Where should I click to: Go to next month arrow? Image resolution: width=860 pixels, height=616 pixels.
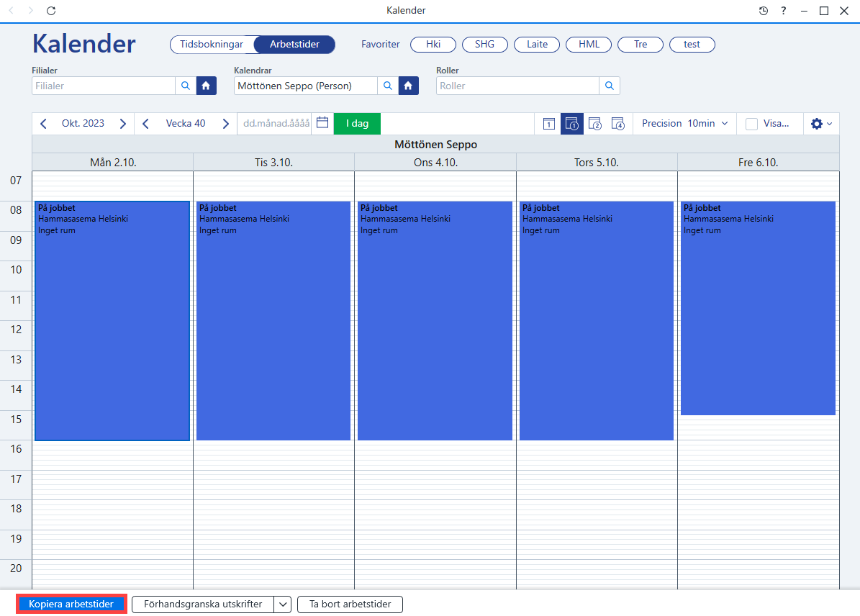point(123,124)
